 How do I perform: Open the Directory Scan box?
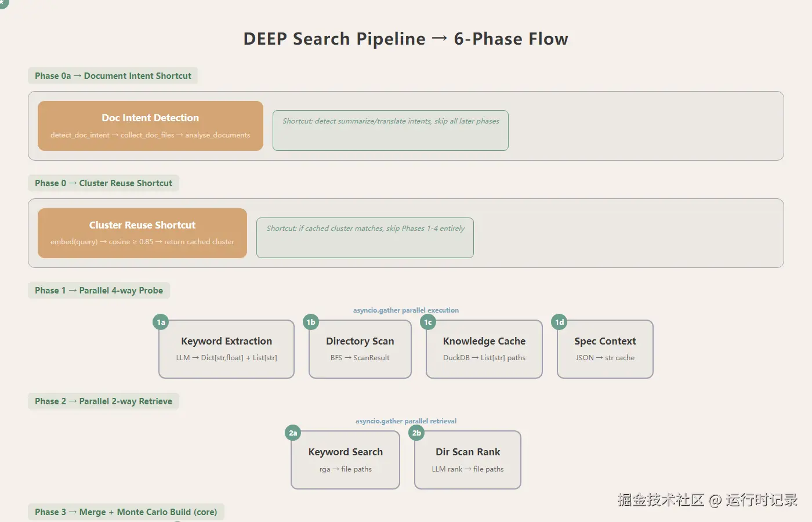(360, 349)
